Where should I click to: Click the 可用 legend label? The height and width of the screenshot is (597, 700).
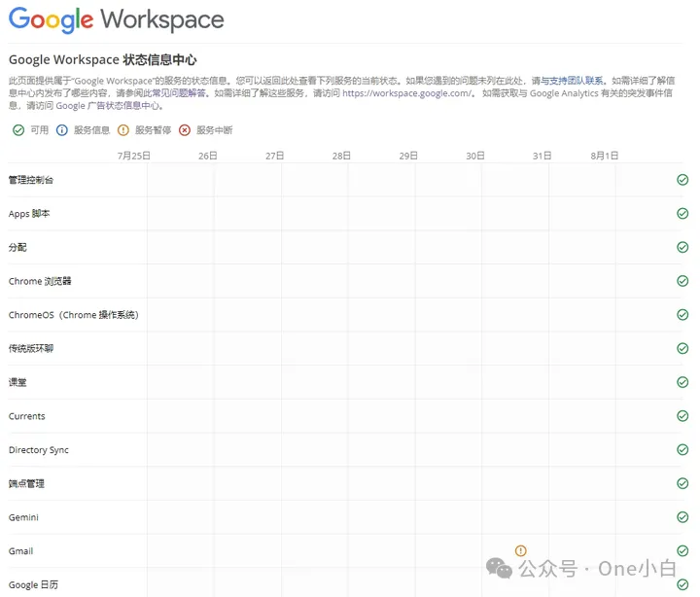pyautogui.click(x=39, y=130)
